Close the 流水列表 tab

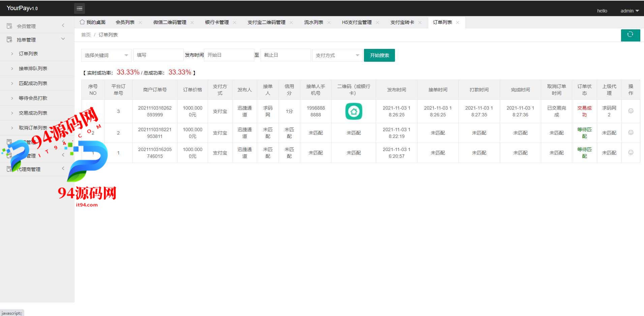[x=329, y=22]
